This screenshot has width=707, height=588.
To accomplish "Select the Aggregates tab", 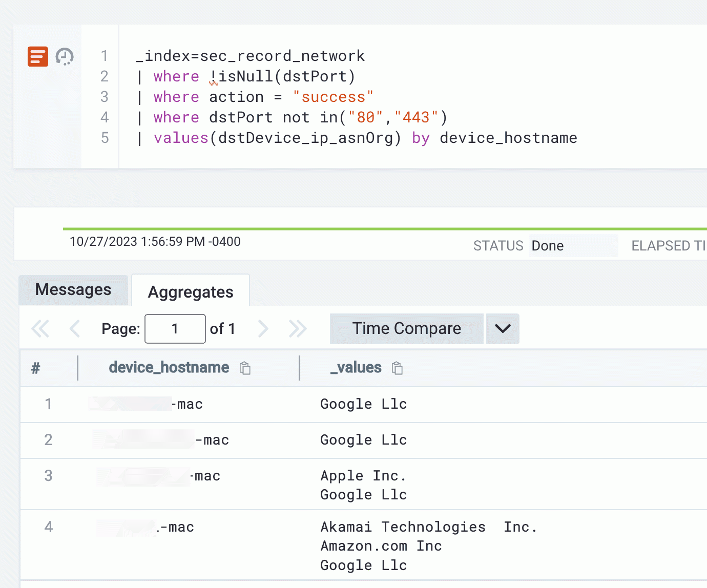I will point(191,292).
